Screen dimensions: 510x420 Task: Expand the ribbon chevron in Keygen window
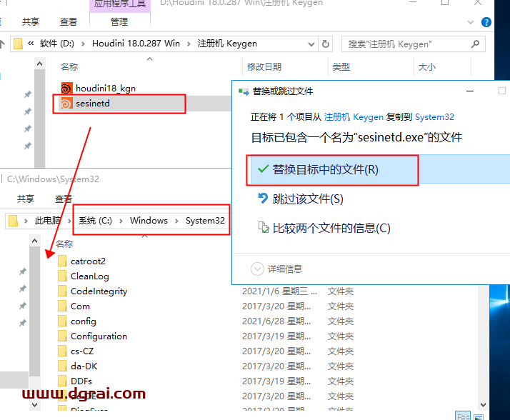pyautogui.click(x=470, y=22)
